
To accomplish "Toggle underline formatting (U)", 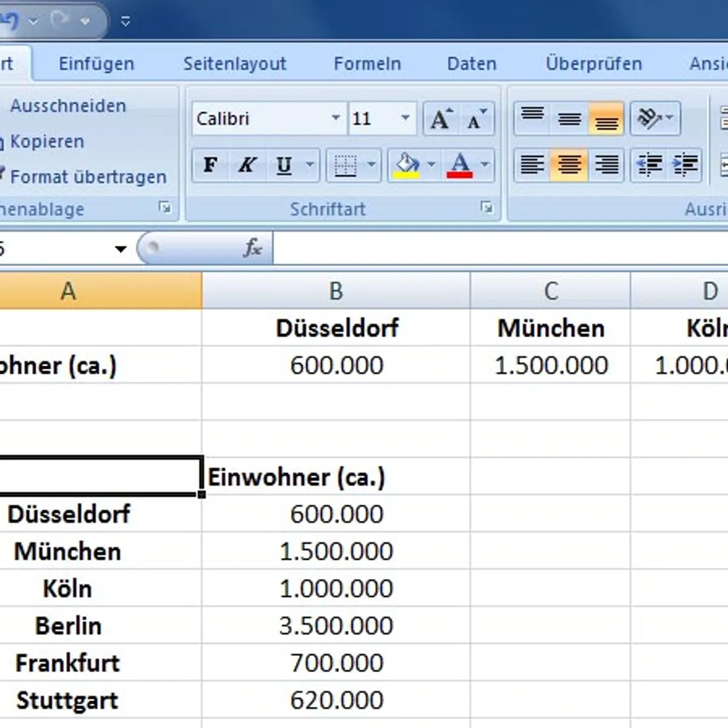I will (283, 165).
